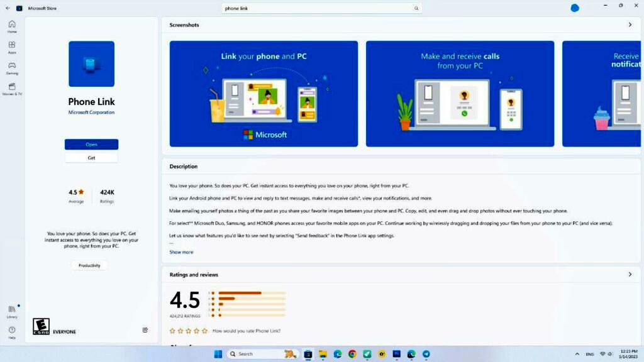
Task: Go to Home in the Store sidebar
Action: 12,26
